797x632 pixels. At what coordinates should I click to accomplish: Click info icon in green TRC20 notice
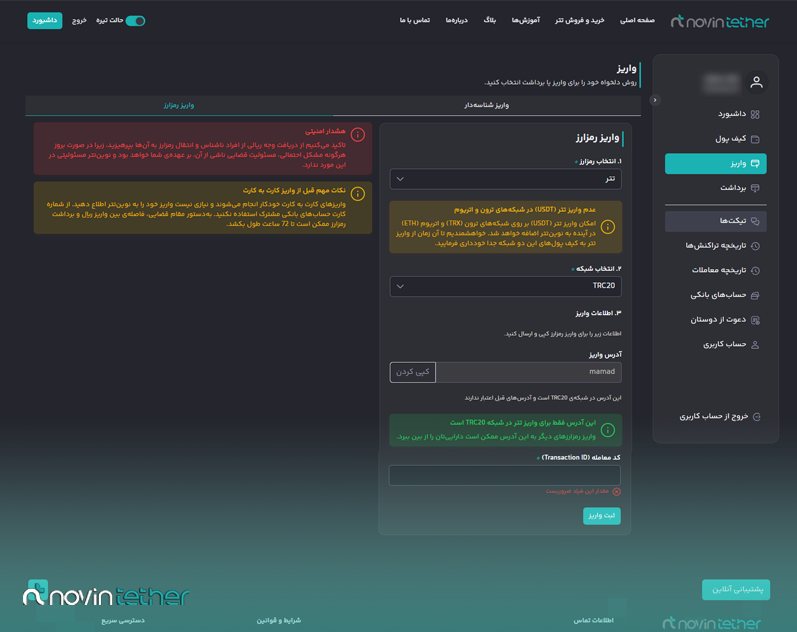tap(607, 430)
